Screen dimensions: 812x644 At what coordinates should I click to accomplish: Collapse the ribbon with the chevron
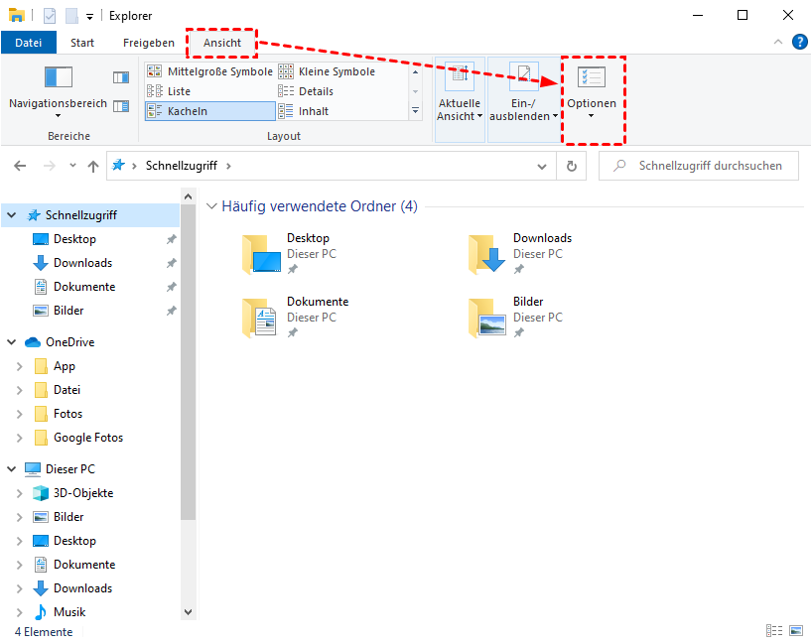pyautogui.click(x=778, y=42)
